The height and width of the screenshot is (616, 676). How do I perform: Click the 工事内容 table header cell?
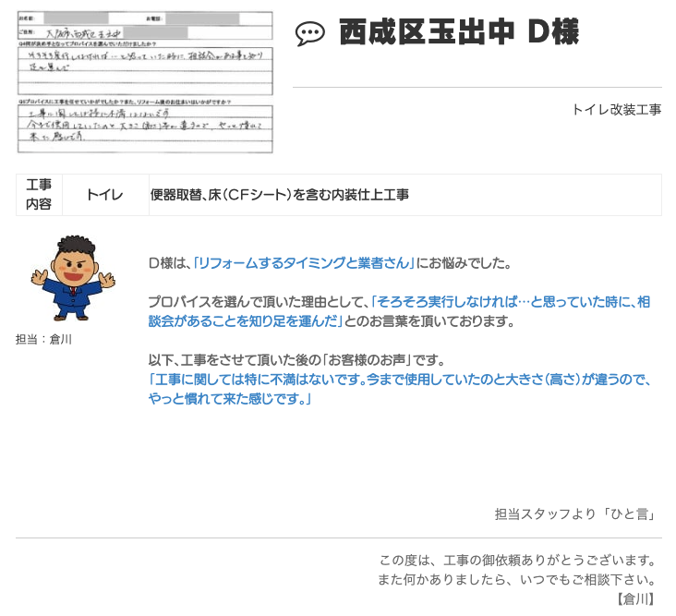coord(39,195)
